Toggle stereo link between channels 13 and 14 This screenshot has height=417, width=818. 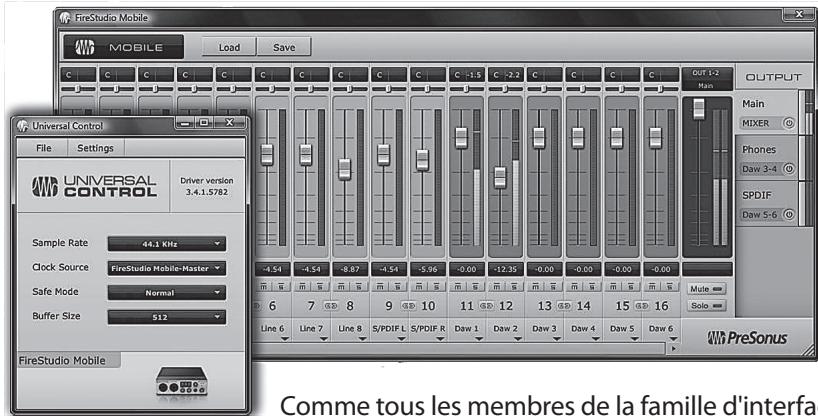[564, 306]
